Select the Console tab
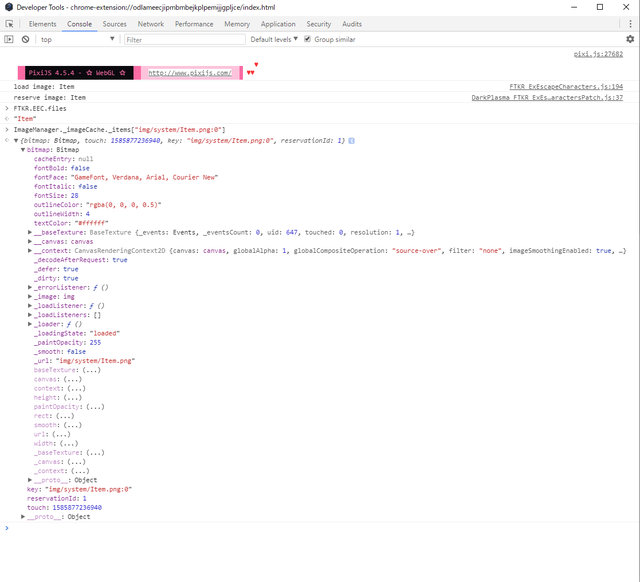 pos(79,24)
